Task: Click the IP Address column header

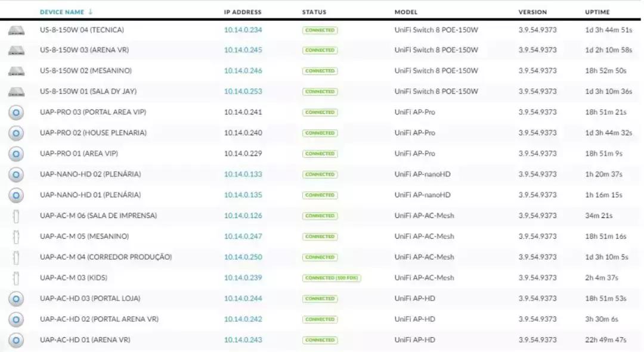Action: [243, 12]
